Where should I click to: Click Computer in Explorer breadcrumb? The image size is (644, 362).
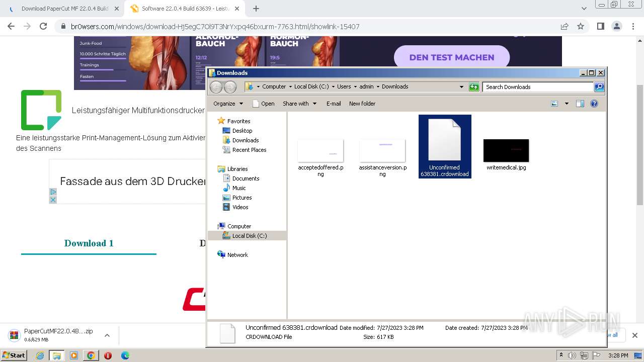tap(274, 86)
